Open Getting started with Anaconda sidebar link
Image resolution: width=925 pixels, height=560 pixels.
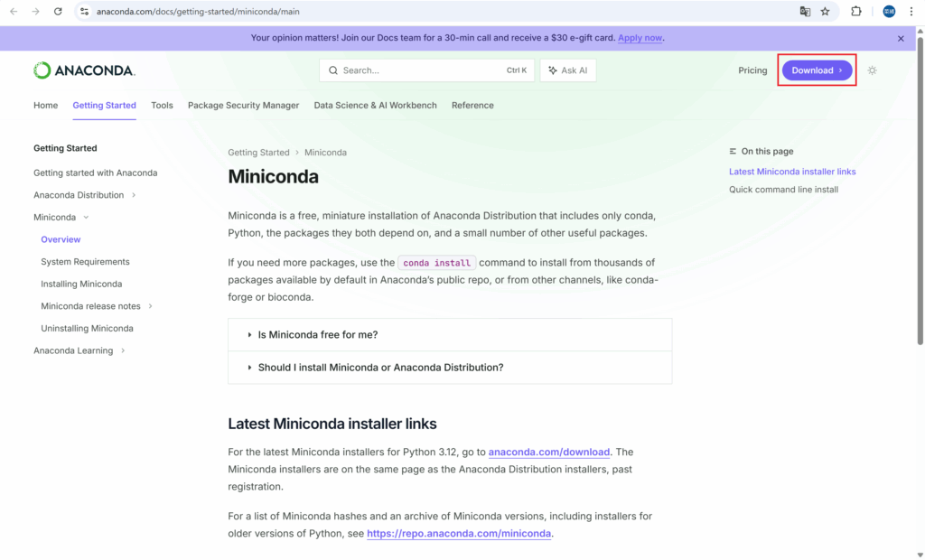[96, 173]
